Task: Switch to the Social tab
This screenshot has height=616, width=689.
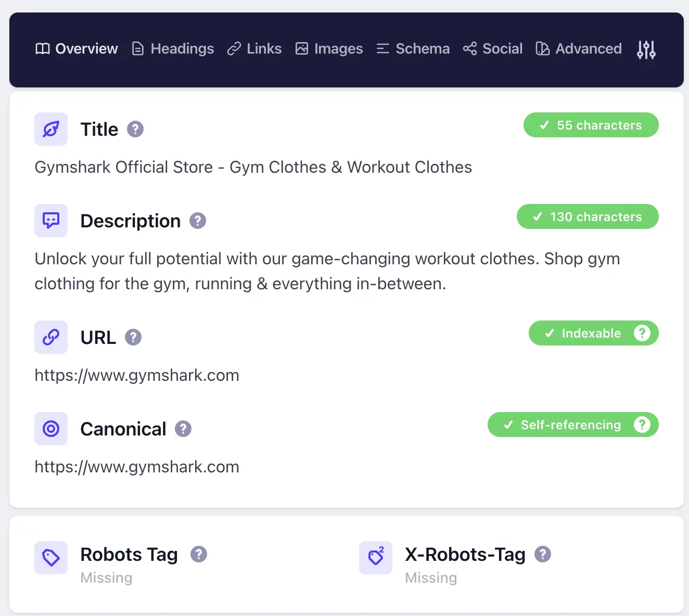Action: coord(492,49)
